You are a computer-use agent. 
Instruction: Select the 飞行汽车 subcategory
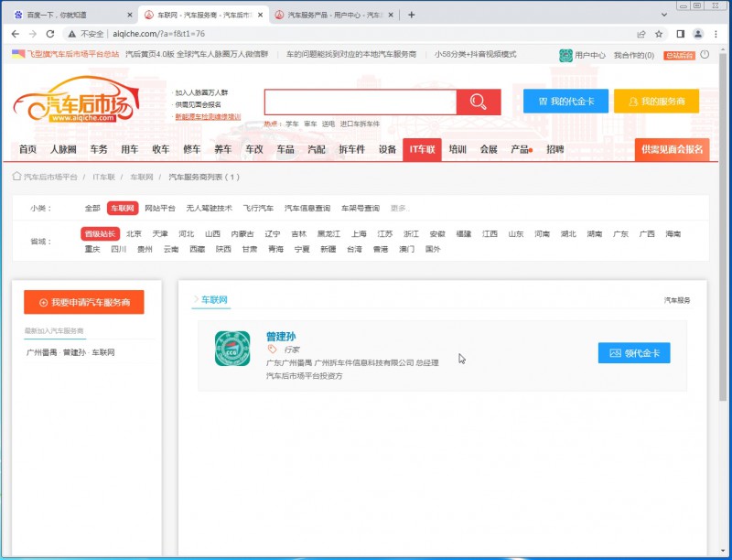tap(258, 208)
